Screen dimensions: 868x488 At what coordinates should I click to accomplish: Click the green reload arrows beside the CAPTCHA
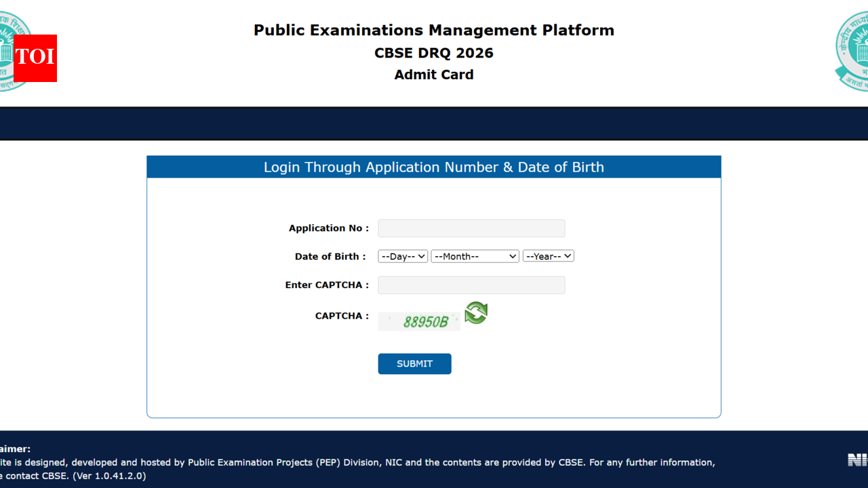point(475,313)
